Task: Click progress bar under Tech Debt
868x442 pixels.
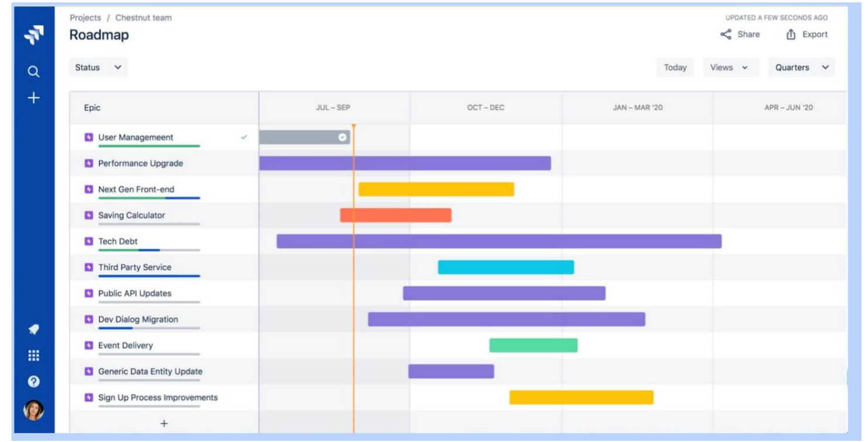Action: [149, 250]
